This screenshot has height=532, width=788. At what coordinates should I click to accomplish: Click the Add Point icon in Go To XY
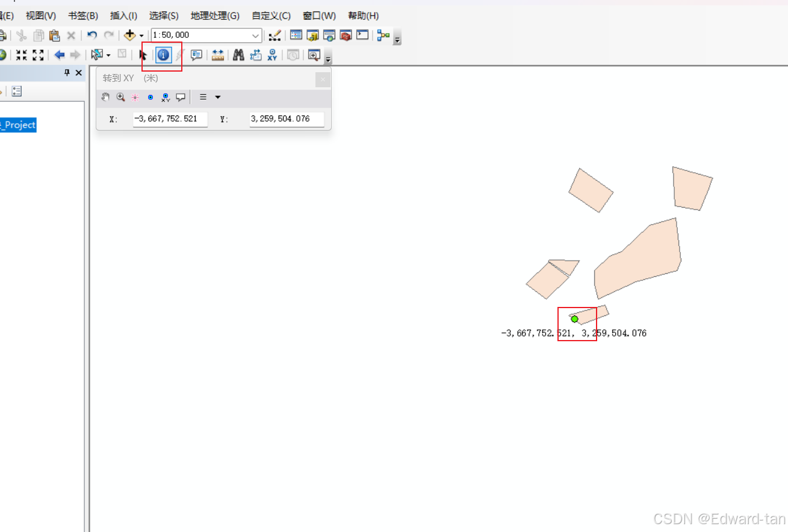click(150, 97)
